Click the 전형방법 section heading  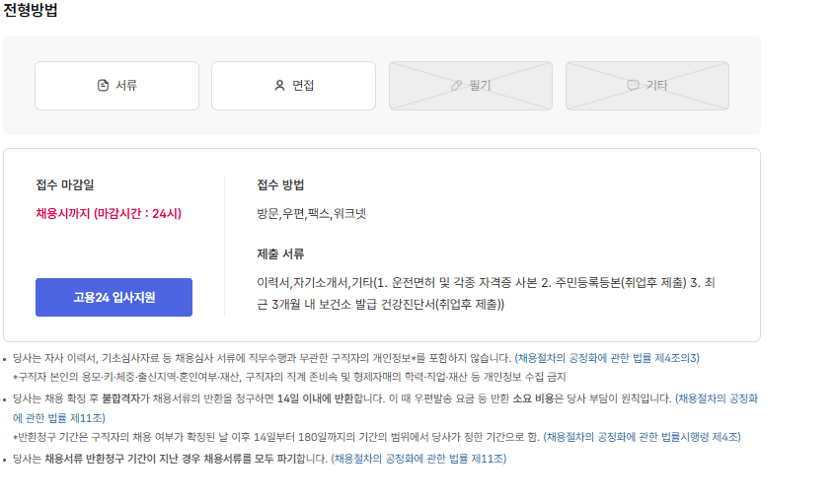tap(31, 11)
